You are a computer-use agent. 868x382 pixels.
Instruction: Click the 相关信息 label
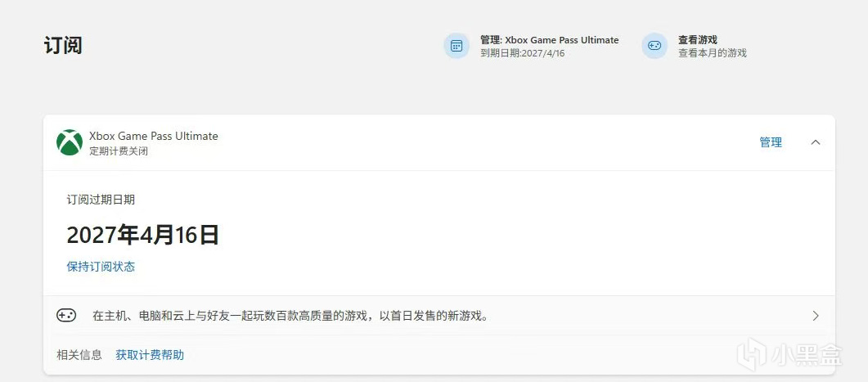tap(79, 355)
